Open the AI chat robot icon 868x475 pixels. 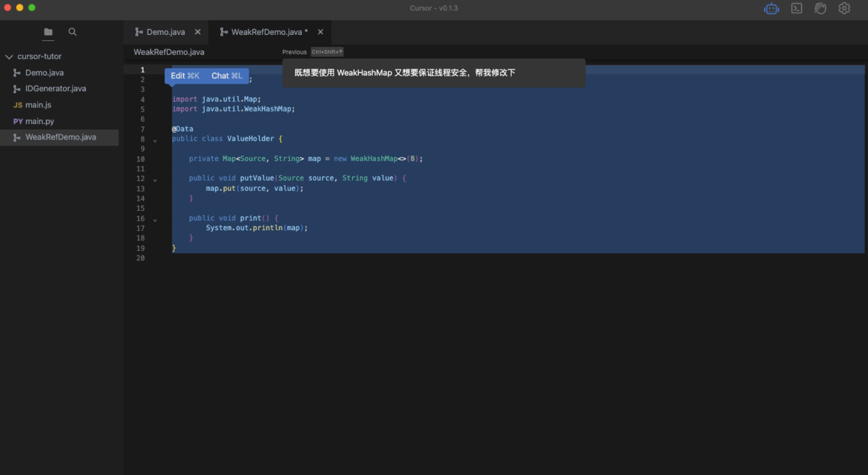pyautogui.click(x=772, y=8)
